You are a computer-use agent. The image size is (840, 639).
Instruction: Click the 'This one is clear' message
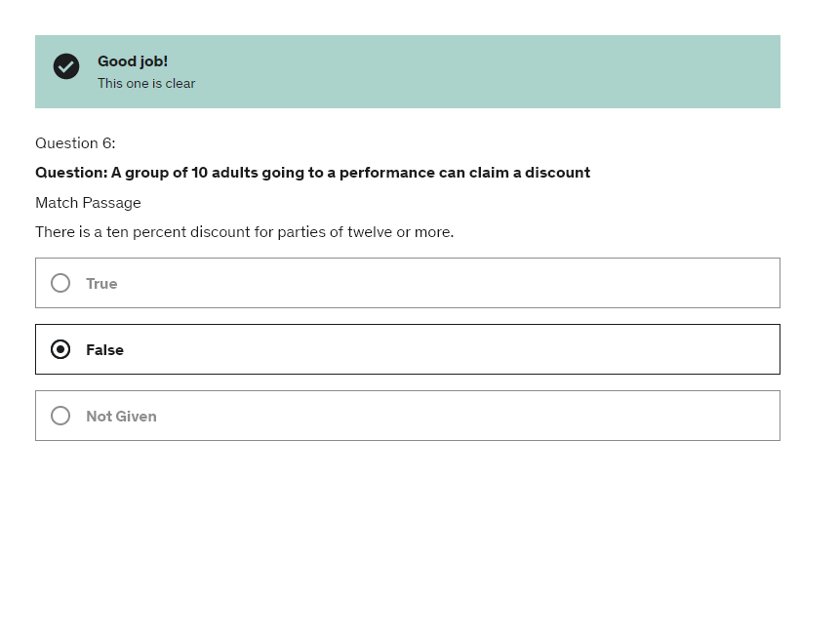(x=146, y=84)
